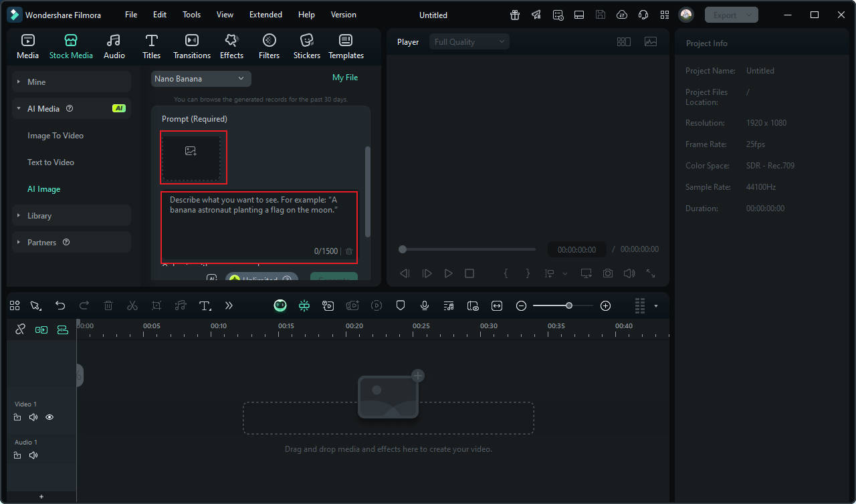Add a timeline marker shield icon

(x=401, y=305)
